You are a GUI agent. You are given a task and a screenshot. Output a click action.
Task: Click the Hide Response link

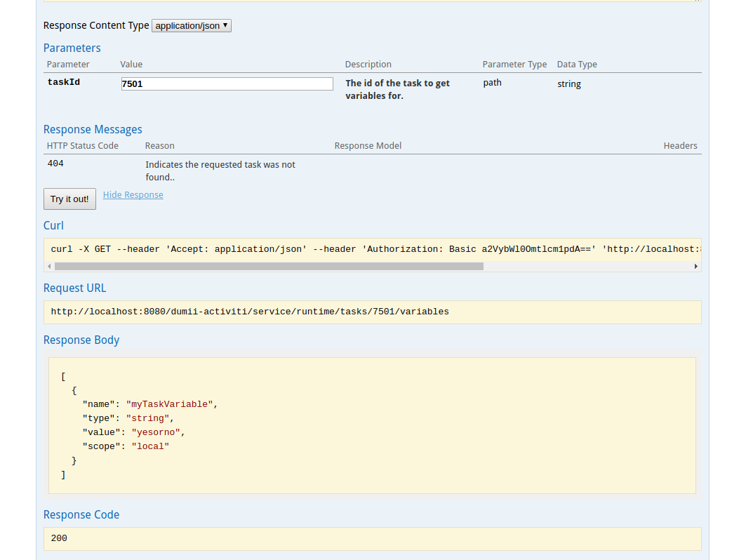click(x=133, y=194)
